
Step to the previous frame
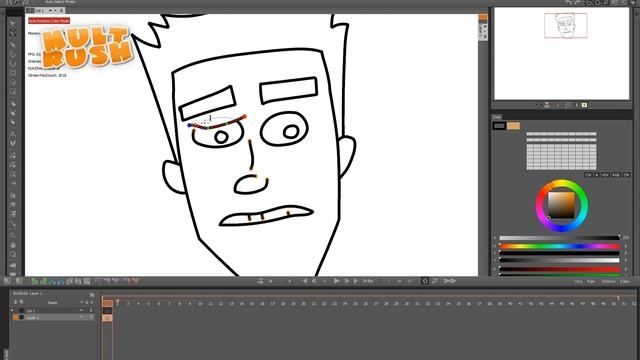314,281
